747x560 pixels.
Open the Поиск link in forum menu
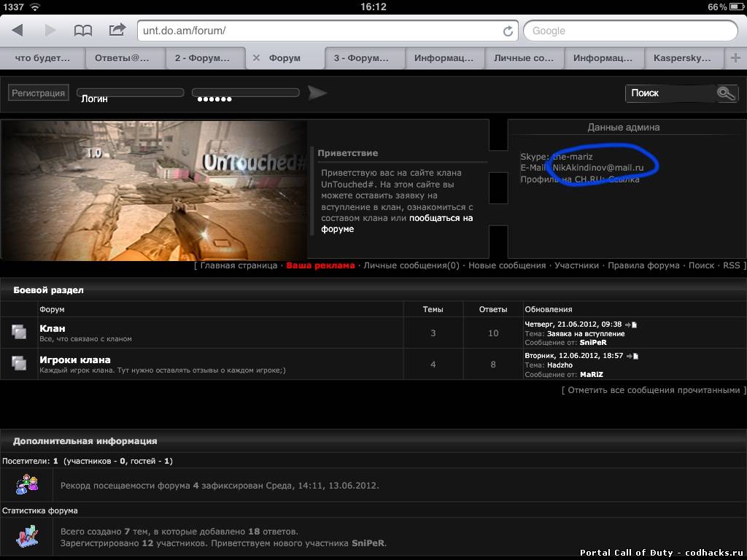click(x=701, y=265)
